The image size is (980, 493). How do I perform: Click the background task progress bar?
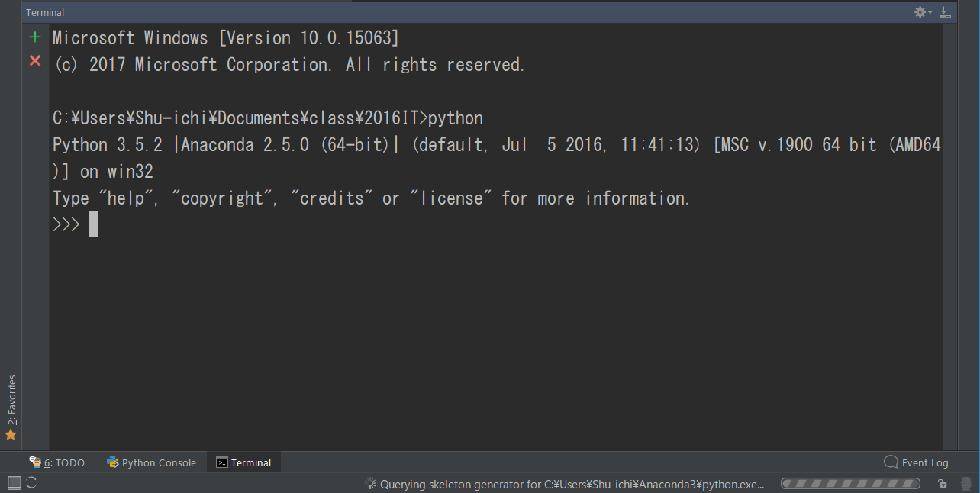click(850, 484)
